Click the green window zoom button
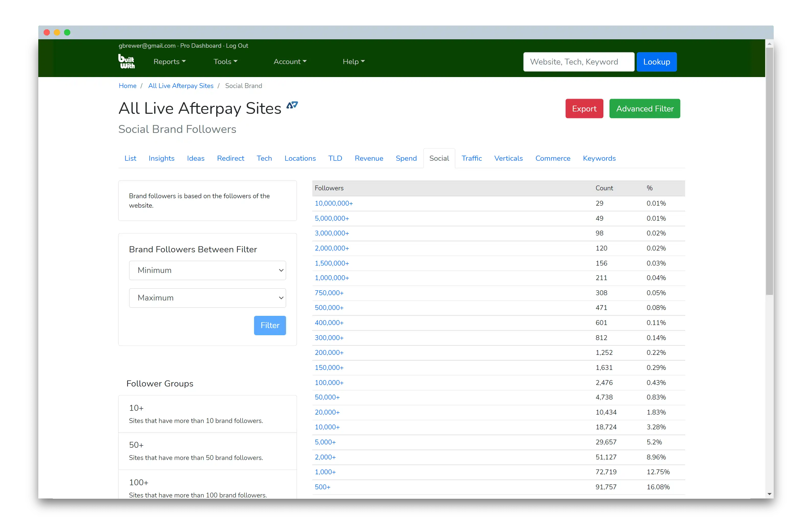812x524 pixels. (x=67, y=32)
